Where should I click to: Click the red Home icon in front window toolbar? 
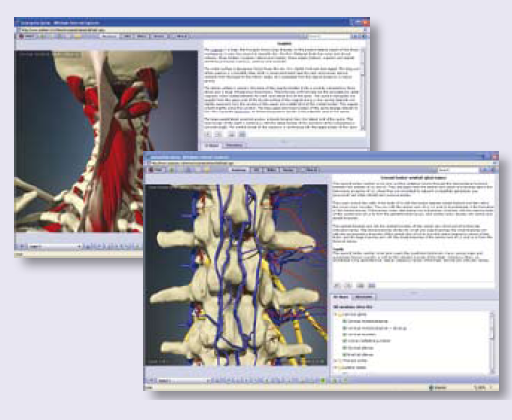pos(151,170)
